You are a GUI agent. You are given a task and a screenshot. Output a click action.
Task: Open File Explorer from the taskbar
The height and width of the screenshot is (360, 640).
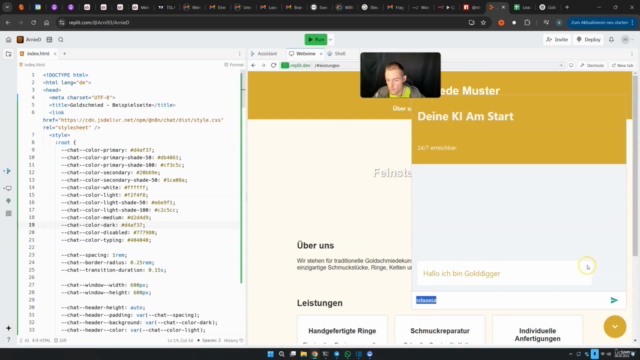[x=304, y=354]
